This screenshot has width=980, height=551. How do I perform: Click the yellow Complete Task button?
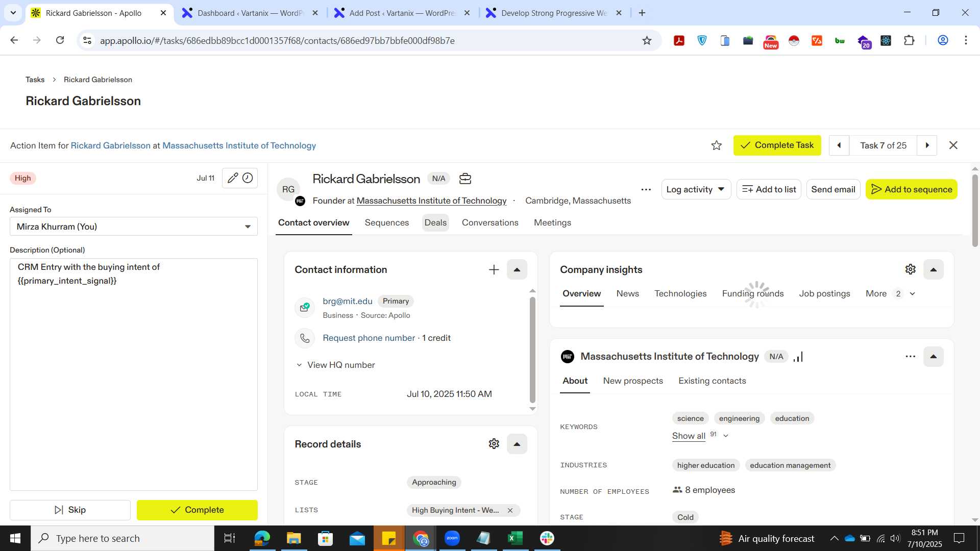coord(777,145)
